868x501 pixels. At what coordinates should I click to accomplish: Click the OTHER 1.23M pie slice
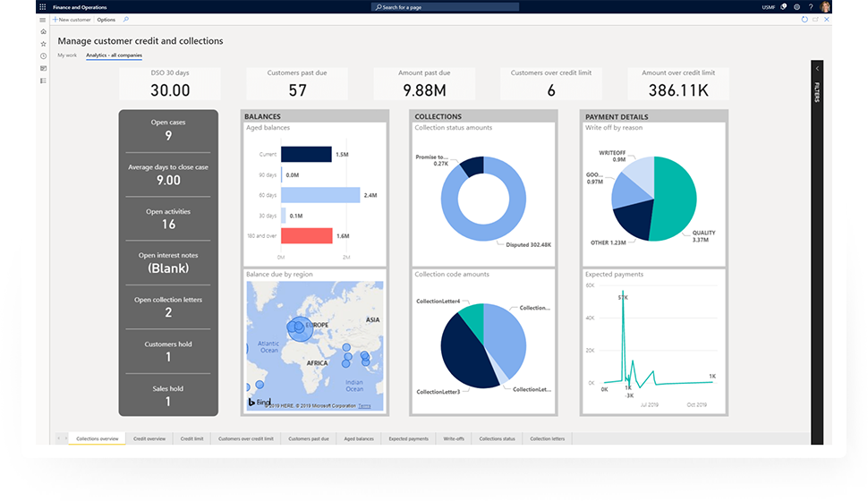pyautogui.click(x=634, y=218)
